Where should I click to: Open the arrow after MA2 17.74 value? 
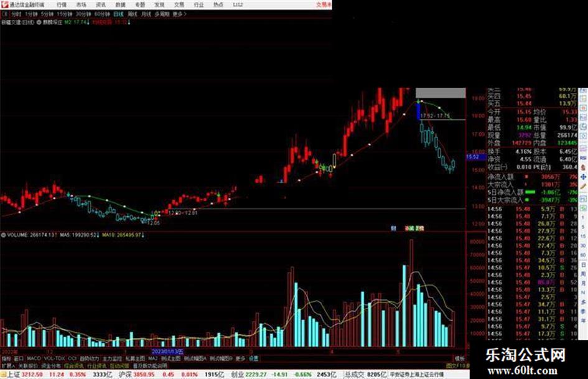[x=88, y=22]
